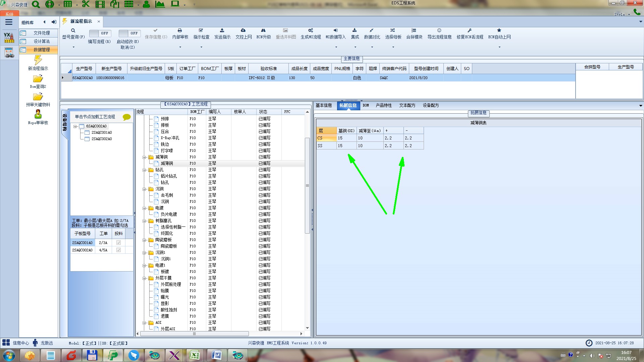Click the 型号查询 search icon

click(73, 31)
